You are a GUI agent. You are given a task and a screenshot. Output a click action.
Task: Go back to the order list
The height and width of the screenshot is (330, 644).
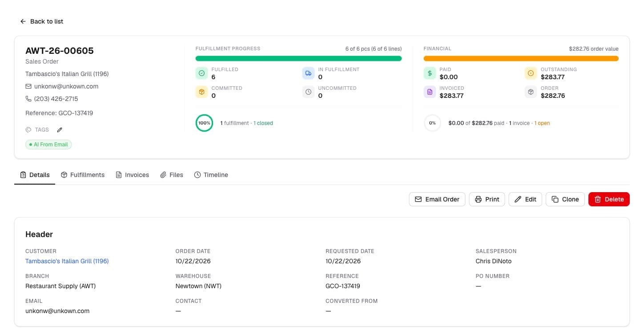click(x=42, y=21)
